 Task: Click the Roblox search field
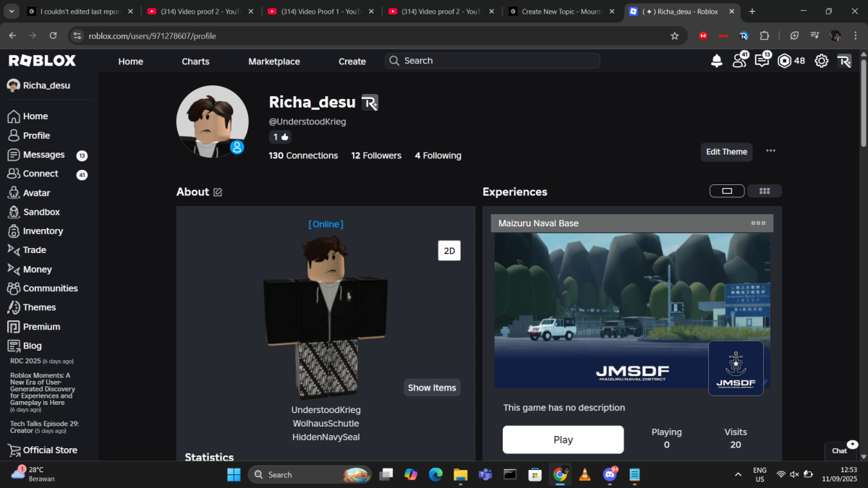point(493,61)
